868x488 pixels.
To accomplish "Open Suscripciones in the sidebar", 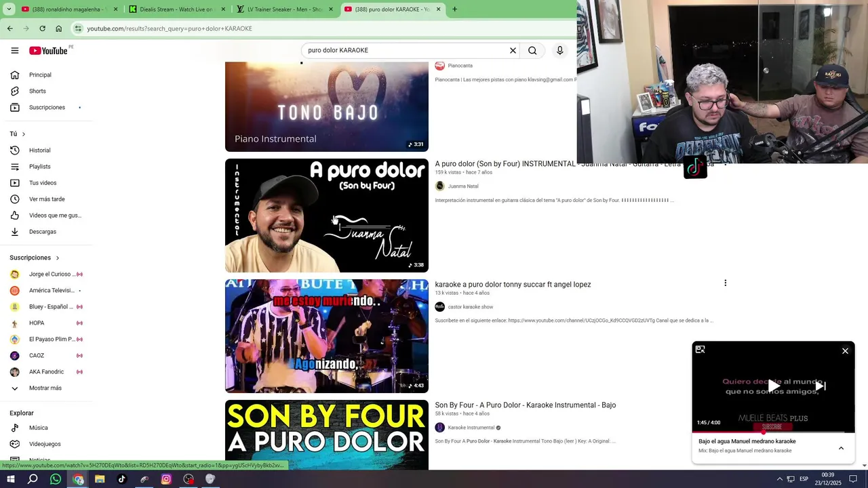I will 46,107.
